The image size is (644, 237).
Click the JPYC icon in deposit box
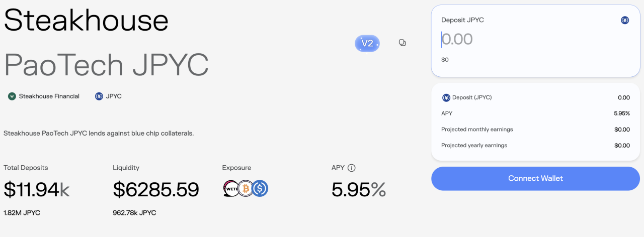click(625, 21)
